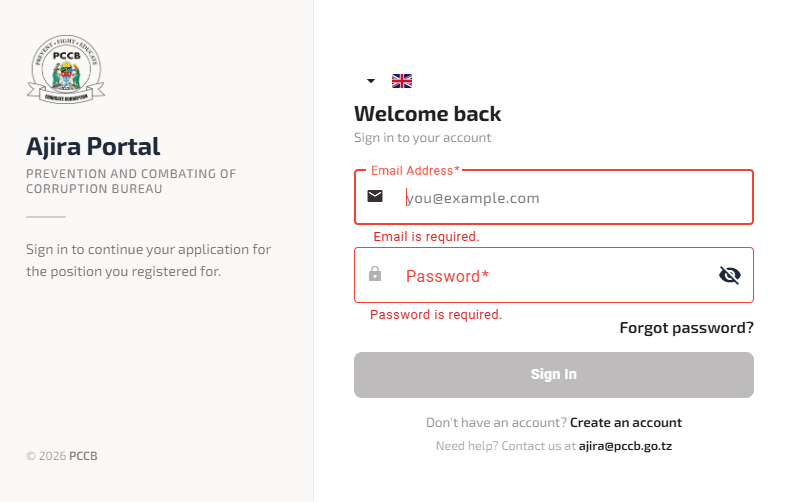The image size is (786, 502).
Task: Click the 'Email Address*' field label
Action: (415, 171)
